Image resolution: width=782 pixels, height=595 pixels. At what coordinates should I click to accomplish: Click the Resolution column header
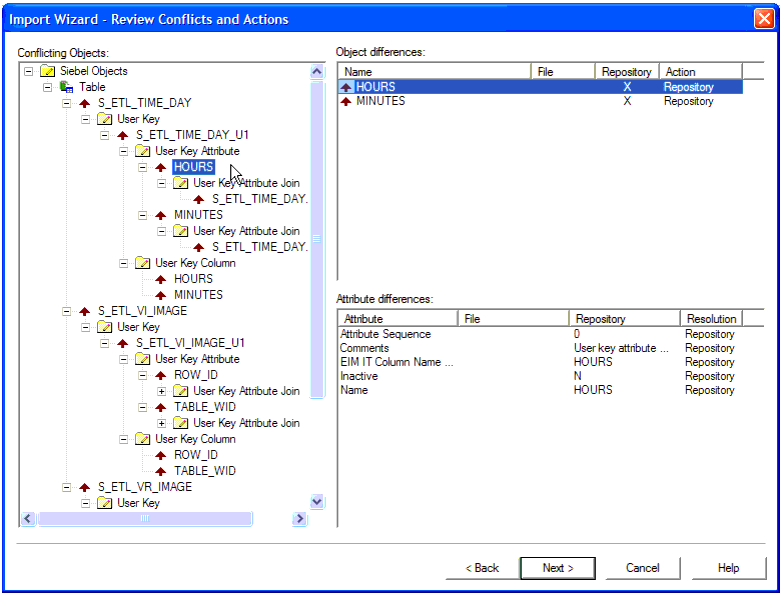pyautogui.click(x=712, y=319)
